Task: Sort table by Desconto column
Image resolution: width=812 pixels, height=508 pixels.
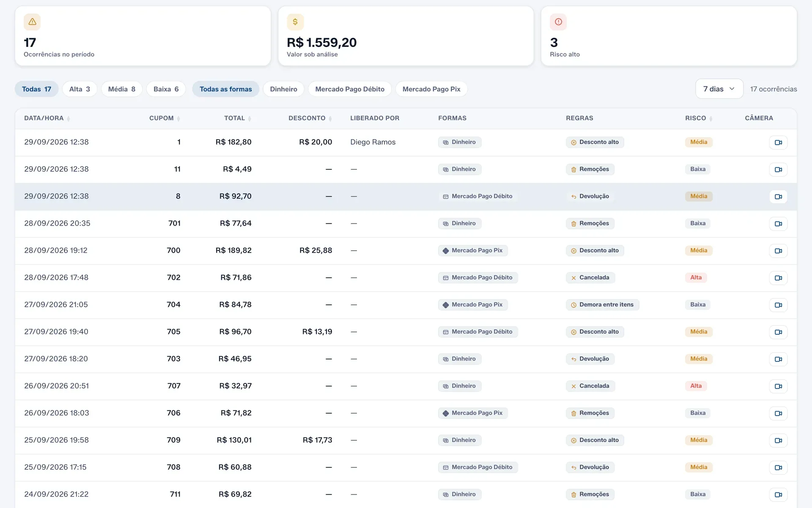Action: (310, 118)
